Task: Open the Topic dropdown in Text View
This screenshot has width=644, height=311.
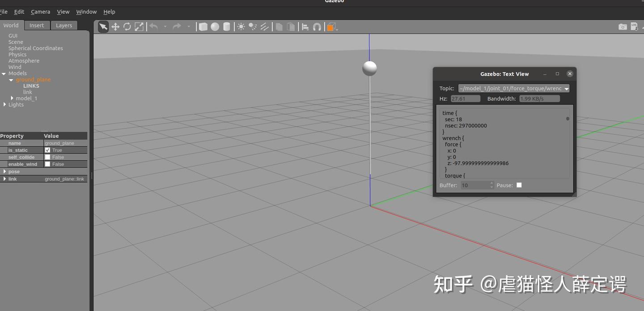Action: (567, 88)
